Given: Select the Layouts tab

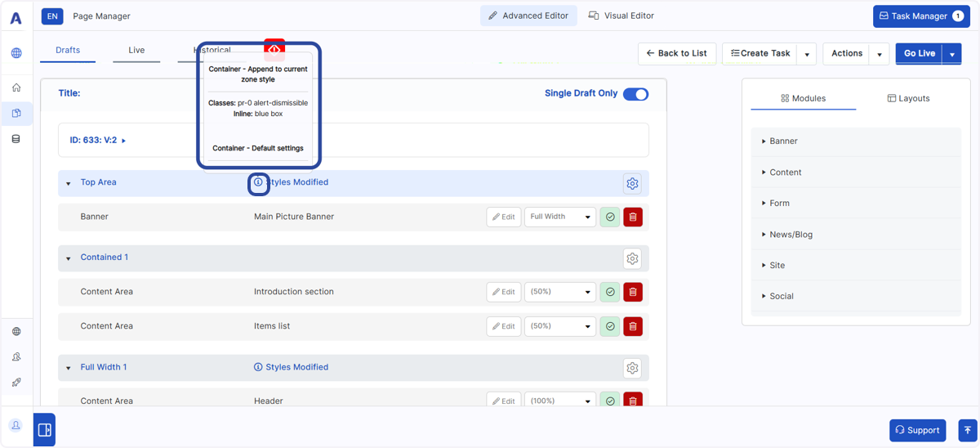Looking at the screenshot, I should [x=908, y=98].
